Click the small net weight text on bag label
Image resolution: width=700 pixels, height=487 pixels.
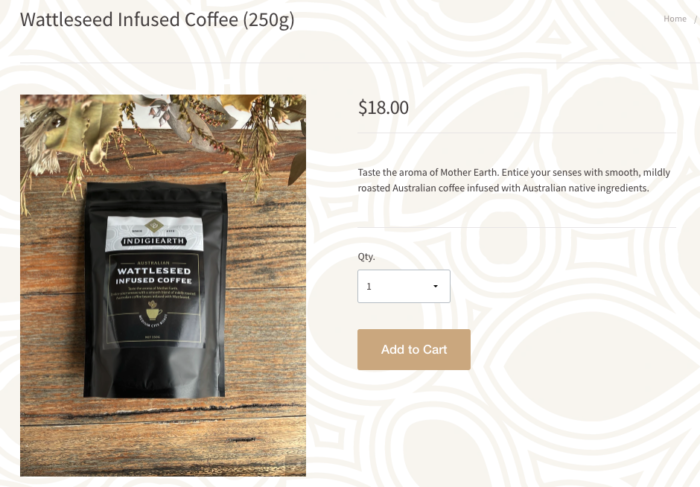click(153, 337)
